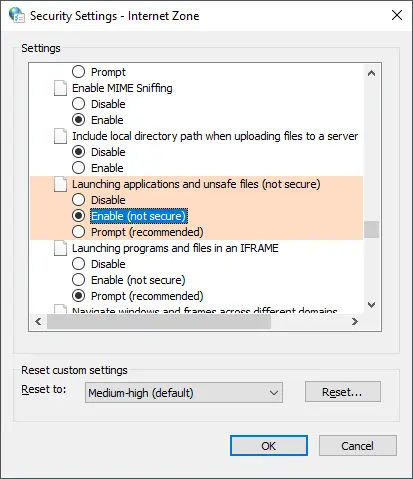413x479 pixels.
Task: Click the page icon beside Include local directory path
Action: pyautogui.click(x=60, y=136)
